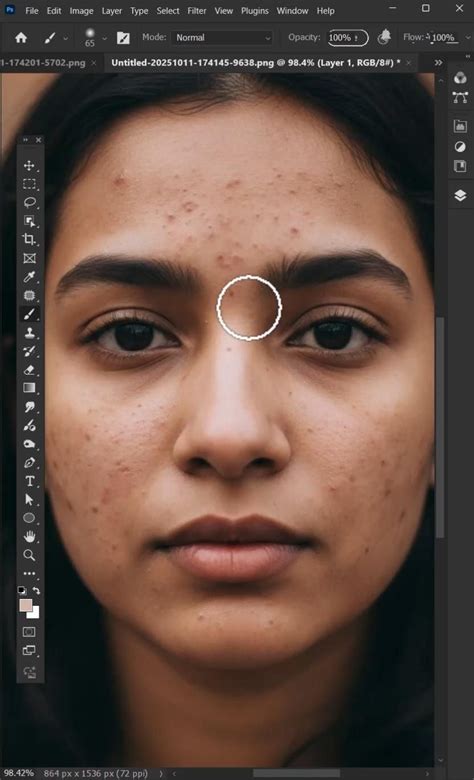Image resolution: width=474 pixels, height=780 pixels.
Task: Select the Clone Stamp tool
Action: (x=29, y=332)
